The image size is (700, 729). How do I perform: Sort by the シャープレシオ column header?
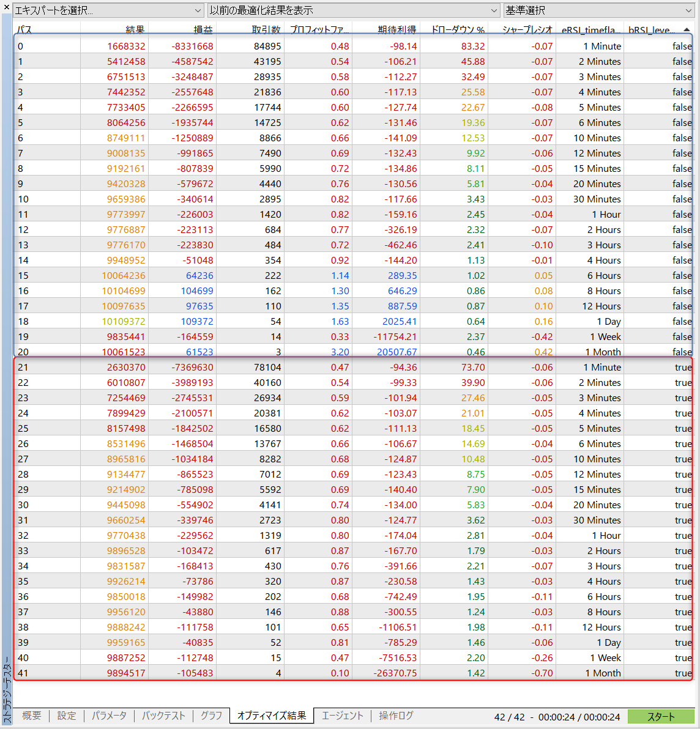coord(527,30)
